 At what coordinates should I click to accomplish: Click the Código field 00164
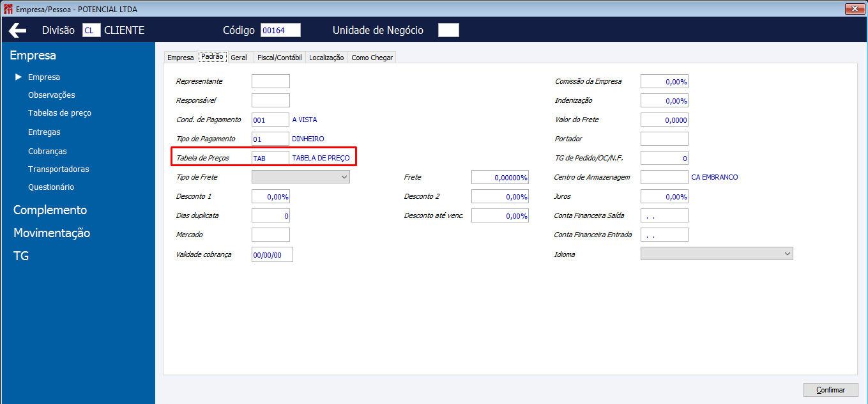point(280,31)
